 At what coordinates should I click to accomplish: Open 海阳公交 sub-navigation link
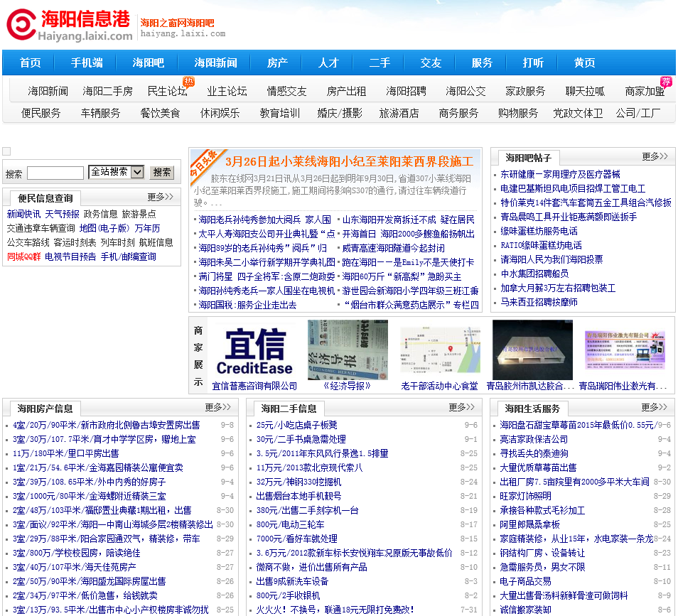tap(466, 91)
